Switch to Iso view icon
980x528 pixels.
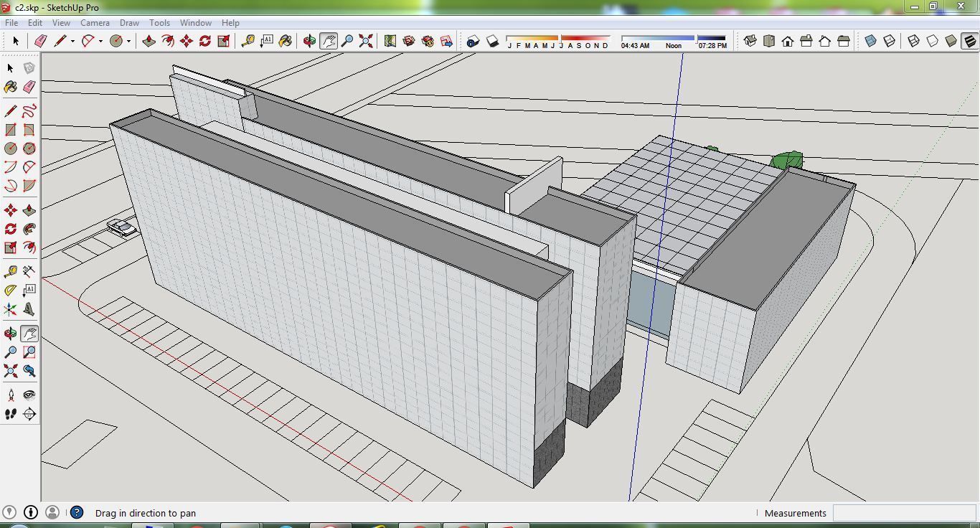(750, 41)
